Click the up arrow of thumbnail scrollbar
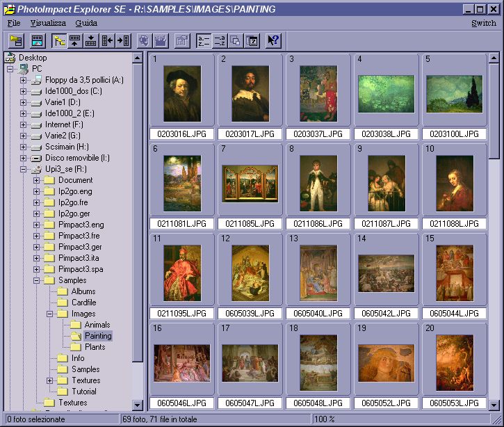 coord(494,58)
